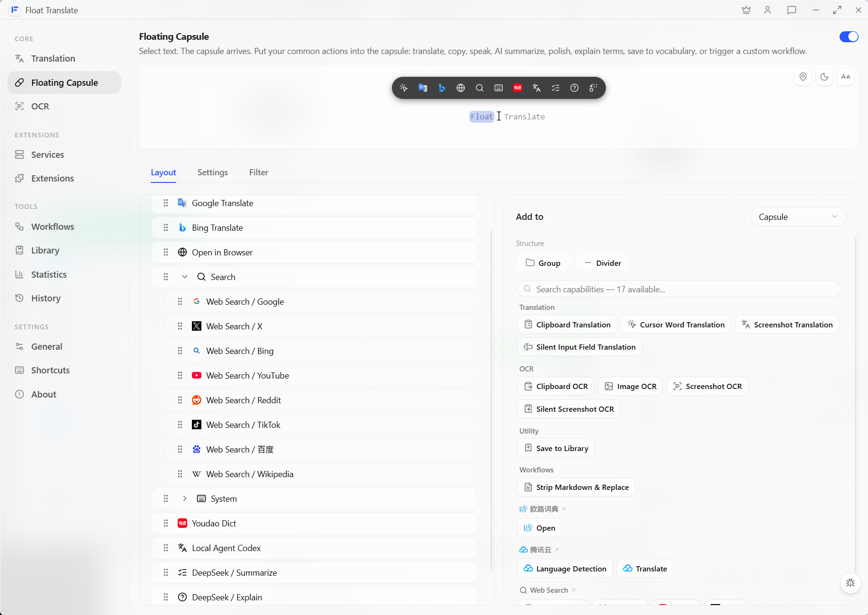The image size is (868, 615).
Task: Select the Web Search / Reddit row
Action: (321, 400)
